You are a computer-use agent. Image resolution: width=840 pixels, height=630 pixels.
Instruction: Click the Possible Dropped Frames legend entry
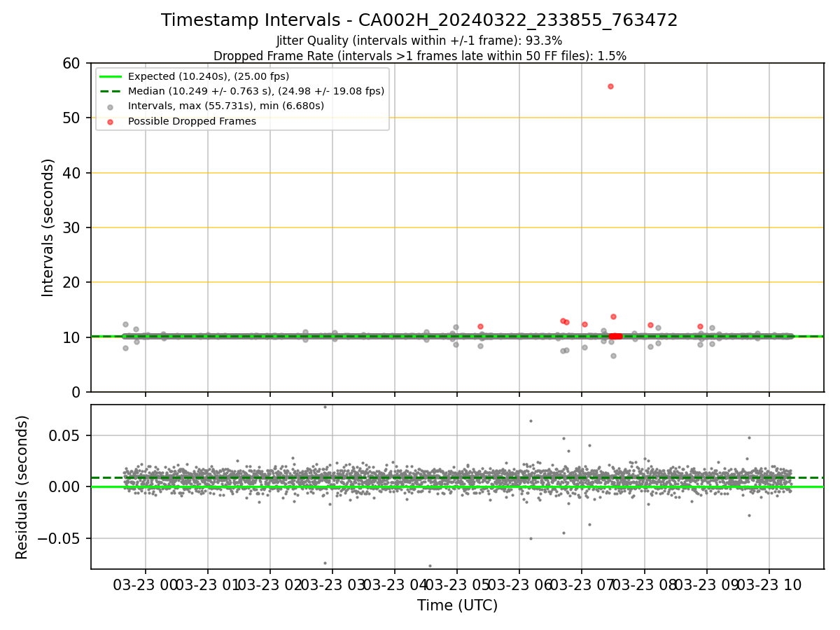(x=192, y=121)
